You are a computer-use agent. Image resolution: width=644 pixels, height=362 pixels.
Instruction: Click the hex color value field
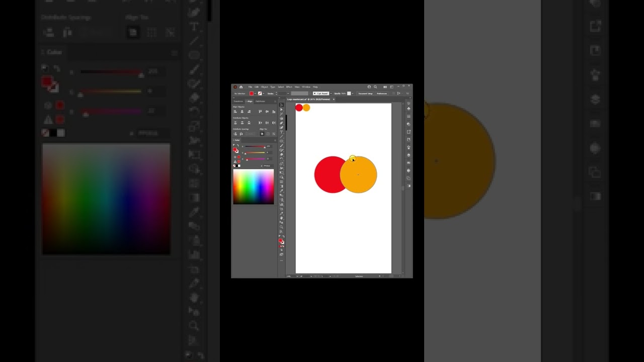point(268,166)
